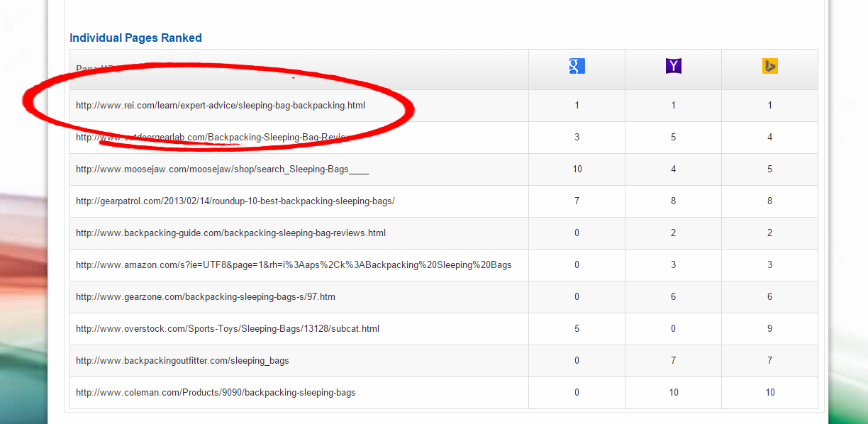Click the Google column header icon

coord(577,67)
